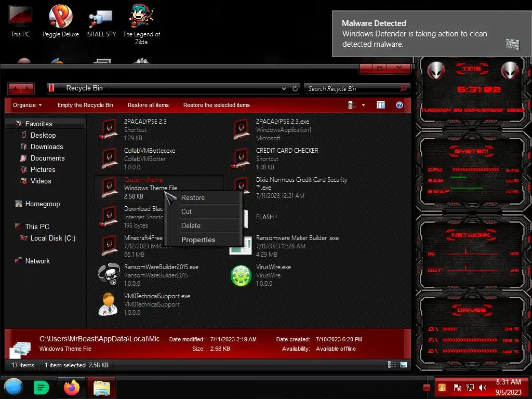The height and width of the screenshot is (399, 532).
Task: Click File Explorer taskbar icon
Action: [x=102, y=388]
